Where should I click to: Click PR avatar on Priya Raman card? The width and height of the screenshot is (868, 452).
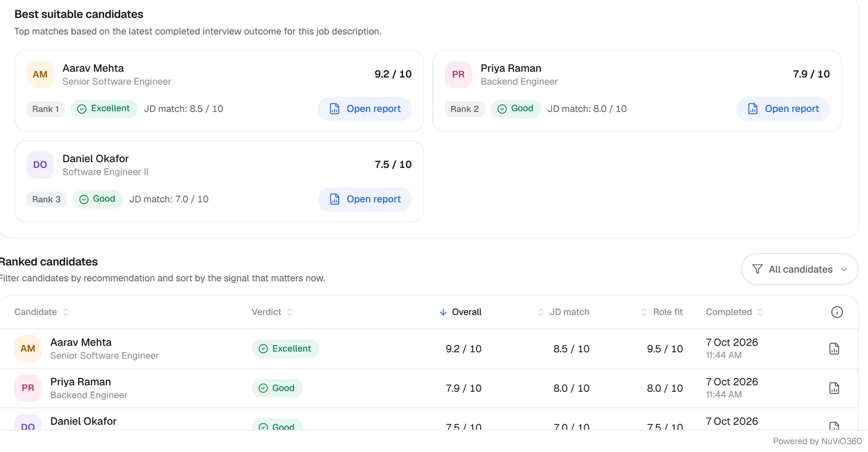(x=458, y=75)
